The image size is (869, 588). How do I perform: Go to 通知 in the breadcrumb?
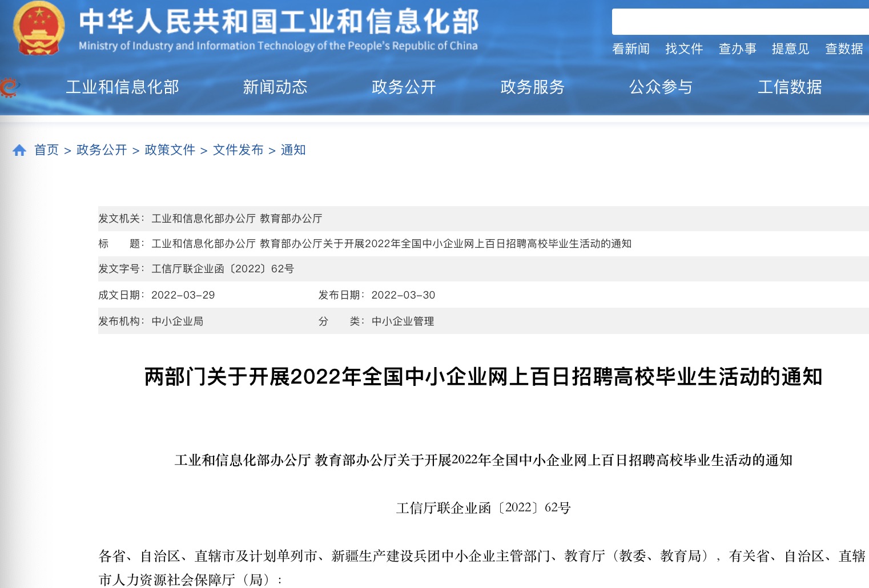[293, 150]
